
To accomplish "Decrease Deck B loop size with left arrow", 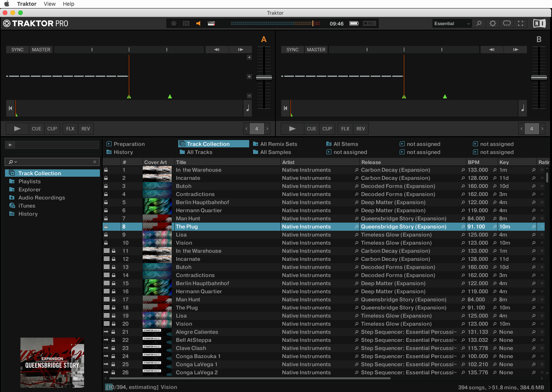I will [x=522, y=129].
